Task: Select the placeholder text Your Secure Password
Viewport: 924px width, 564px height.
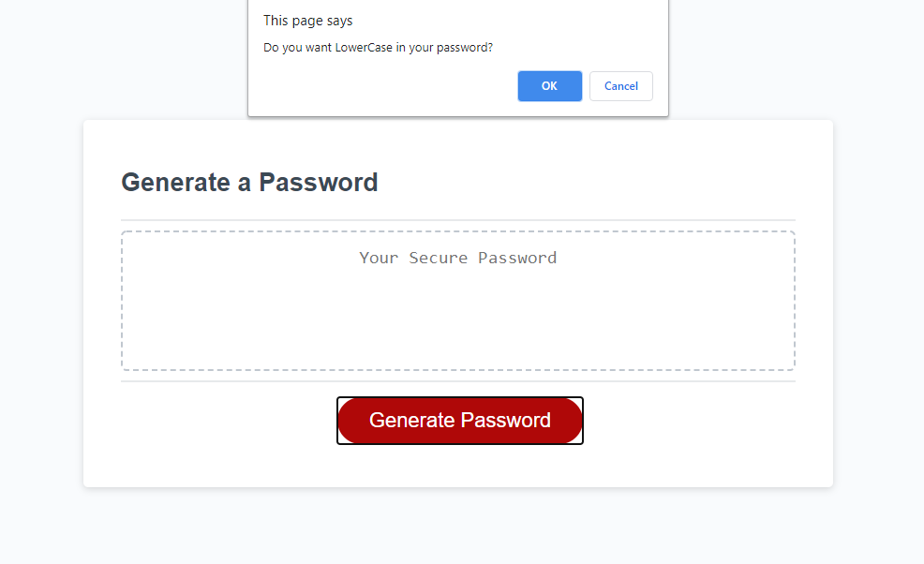Action: point(457,258)
